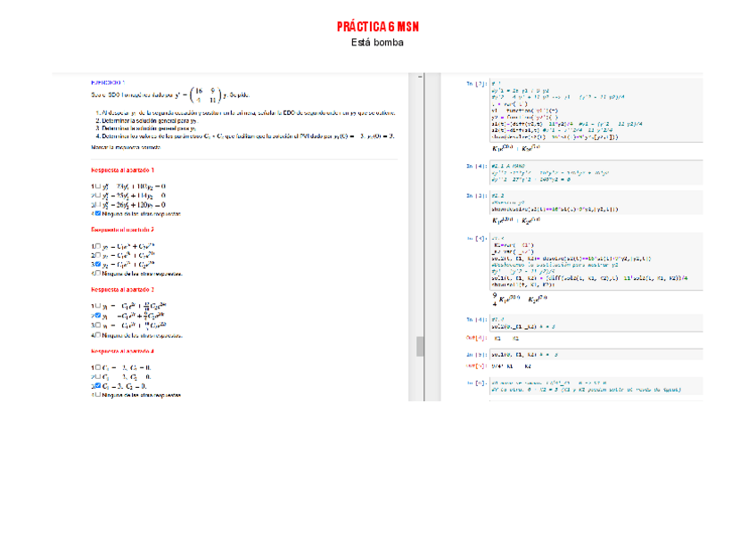Viewport: 756px width, 535px height.
Task: Click the 'PRÁCTICA 6 MSN' title
Action: coord(378,27)
